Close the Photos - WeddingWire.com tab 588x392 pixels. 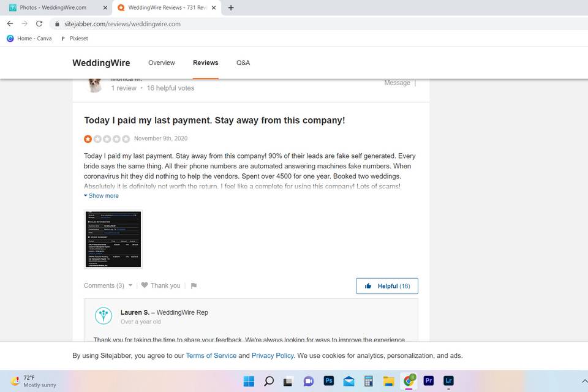click(105, 7)
